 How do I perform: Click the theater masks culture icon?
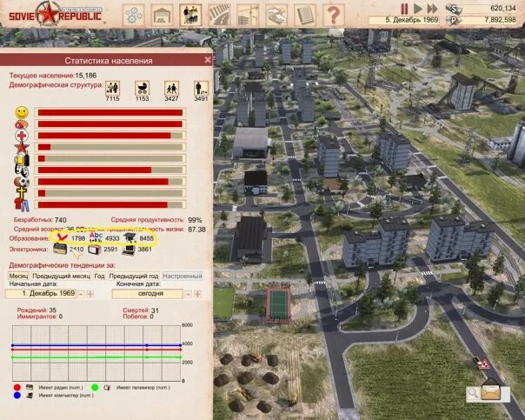tap(22, 170)
